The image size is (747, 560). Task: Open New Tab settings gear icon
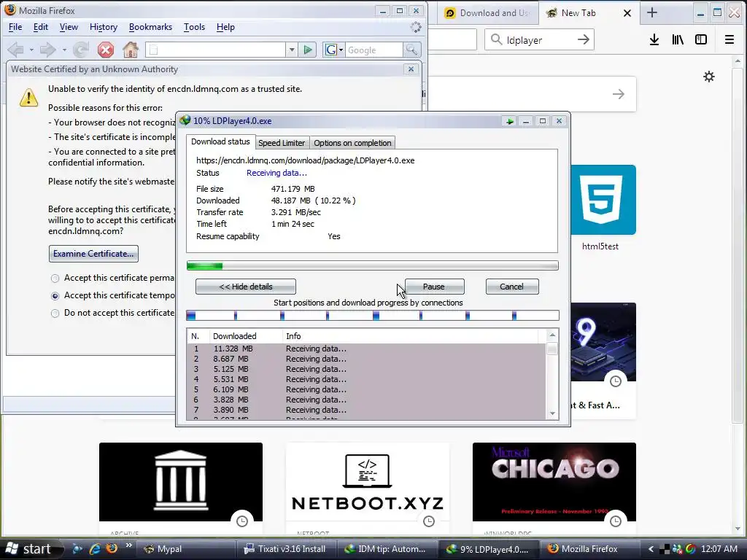click(x=709, y=77)
